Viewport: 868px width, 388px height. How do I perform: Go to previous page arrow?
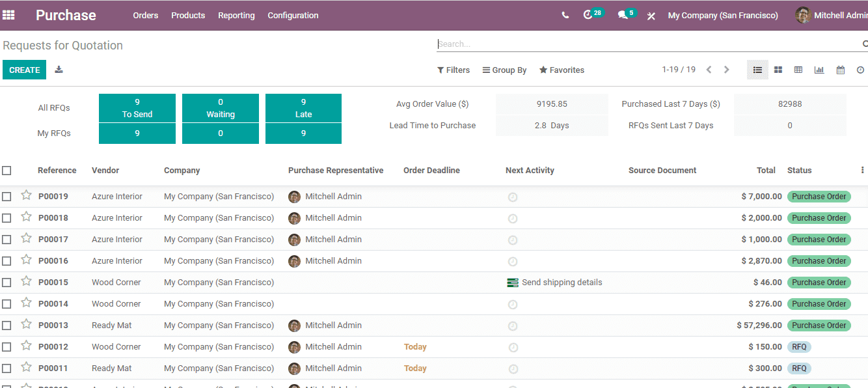(709, 70)
